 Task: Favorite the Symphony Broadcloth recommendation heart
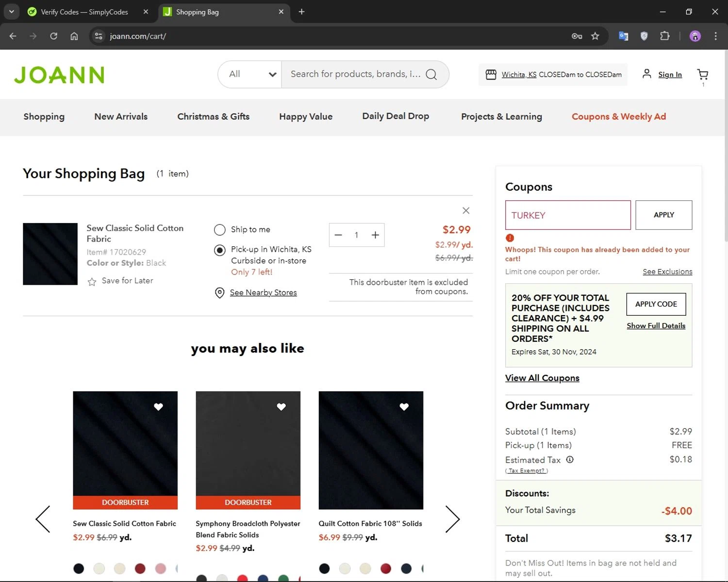pyautogui.click(x=281, y=407)
